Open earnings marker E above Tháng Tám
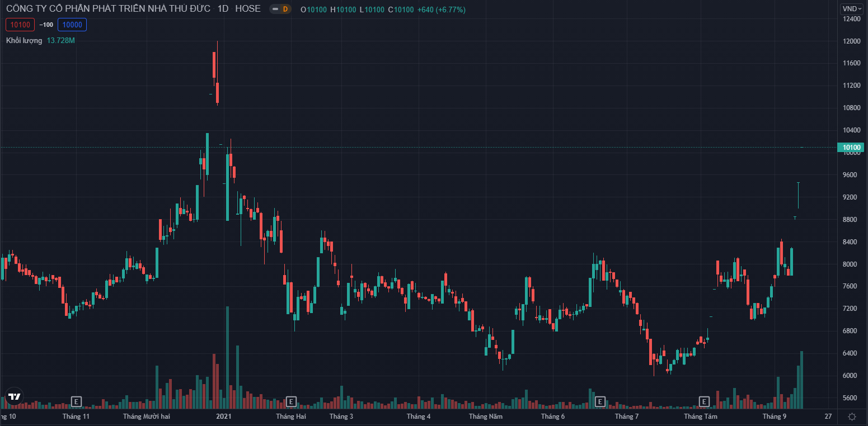 [704, 401]
